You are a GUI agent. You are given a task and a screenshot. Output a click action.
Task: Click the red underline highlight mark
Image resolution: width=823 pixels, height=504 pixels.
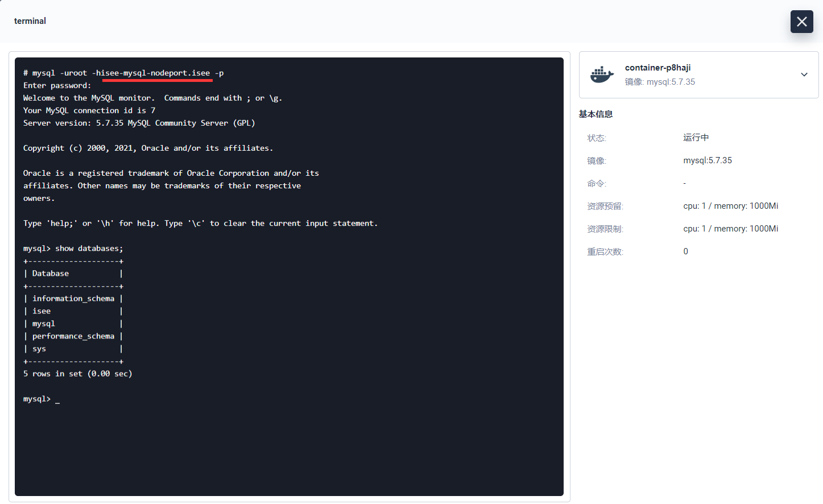(x=157, y=80)
